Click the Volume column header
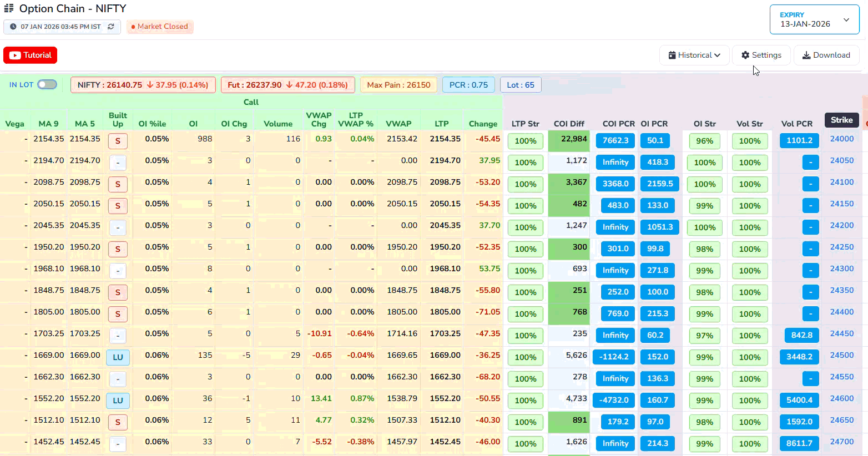This screenshot has height=456, width=868. point(278,124)
